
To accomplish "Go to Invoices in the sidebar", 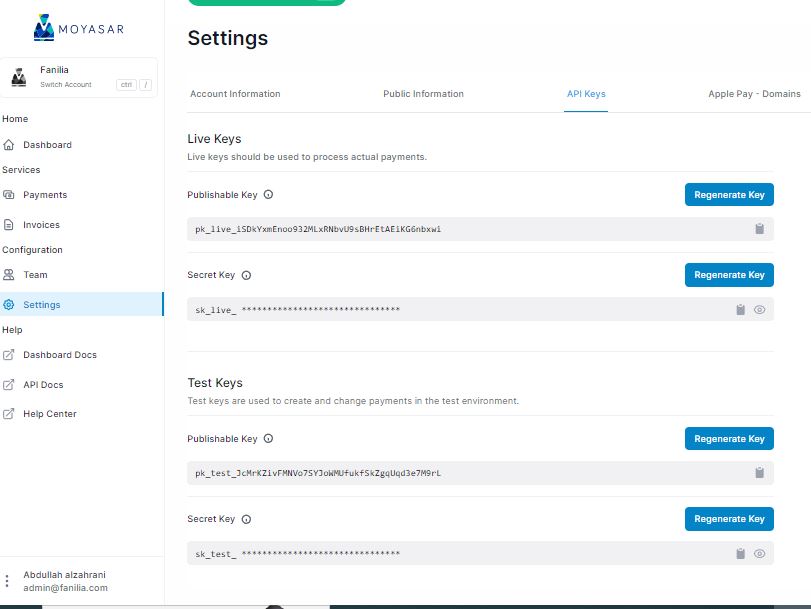I will click(x=41, y=225).
